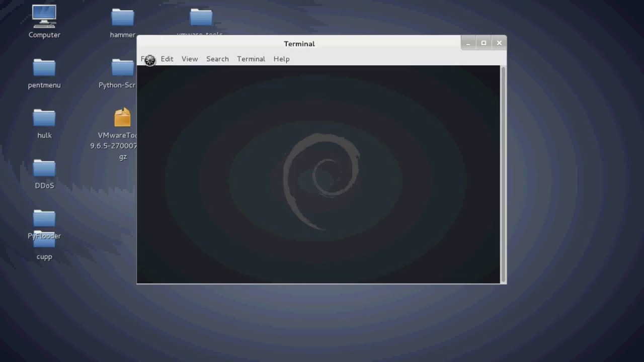This screenshot has width=644, height=362.
Task: Click the pentmenu label text
Action: (44, 85)
